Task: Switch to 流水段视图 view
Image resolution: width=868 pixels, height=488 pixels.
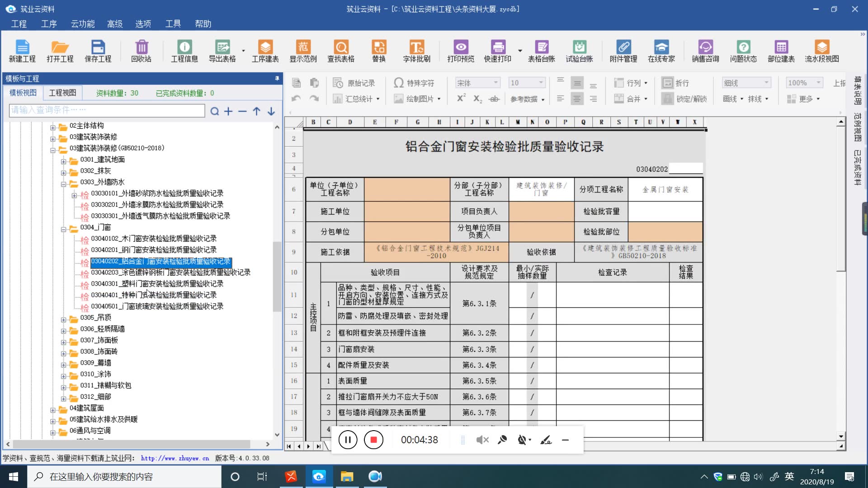Action: click(x=822, y=51)
